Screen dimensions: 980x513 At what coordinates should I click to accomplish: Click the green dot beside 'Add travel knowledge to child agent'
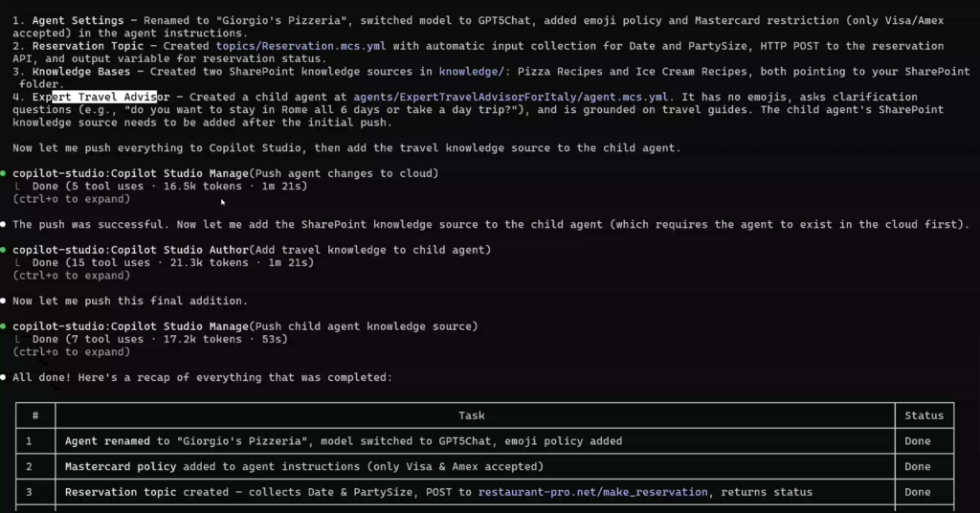point(5,250)
